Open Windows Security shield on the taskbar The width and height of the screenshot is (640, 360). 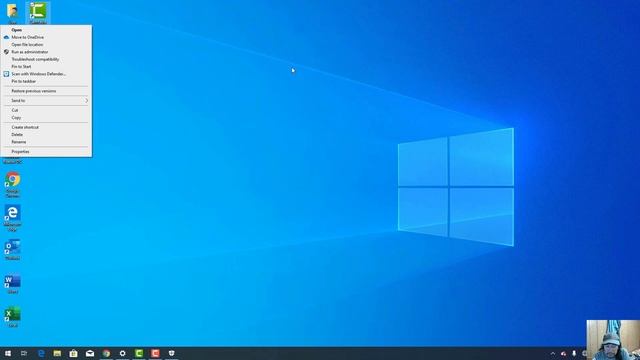click(171, 353)
